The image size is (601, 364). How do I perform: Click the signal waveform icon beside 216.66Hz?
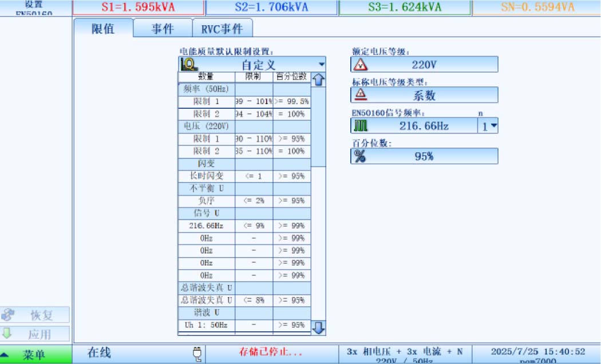click(360, 125)
